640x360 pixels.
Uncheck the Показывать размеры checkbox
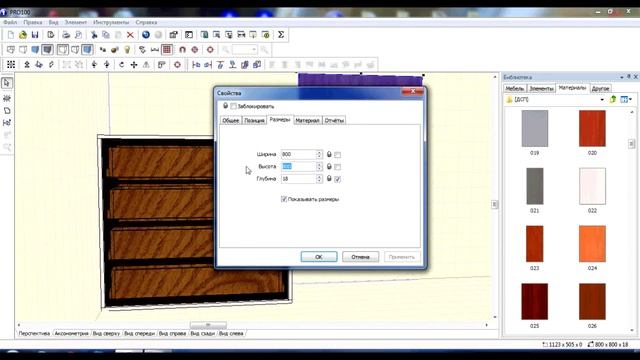[284, 199]
